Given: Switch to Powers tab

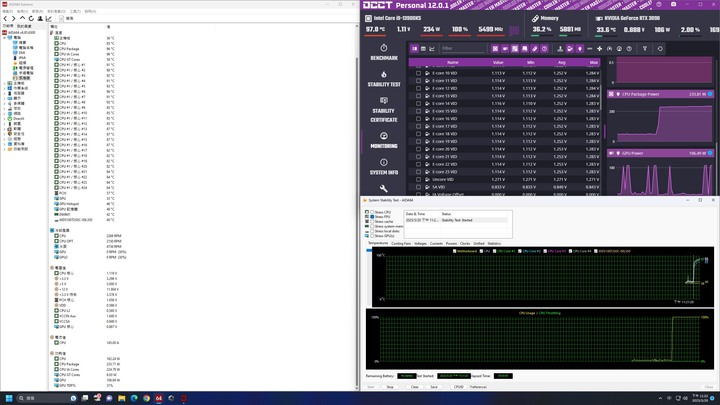Looking at the screenshot, I should coord(451,243).
